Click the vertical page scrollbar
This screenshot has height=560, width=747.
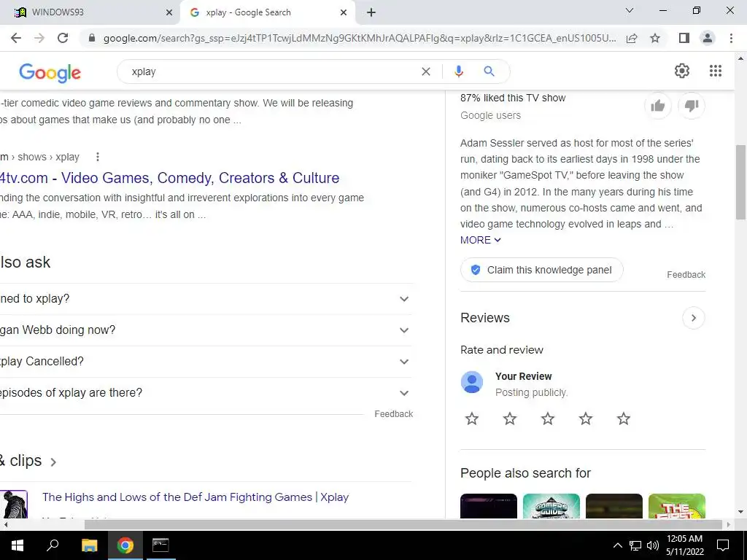[741, 182]
